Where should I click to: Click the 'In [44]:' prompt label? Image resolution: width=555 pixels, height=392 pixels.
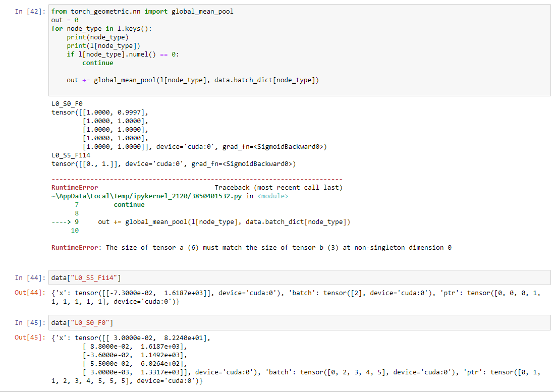30,277
